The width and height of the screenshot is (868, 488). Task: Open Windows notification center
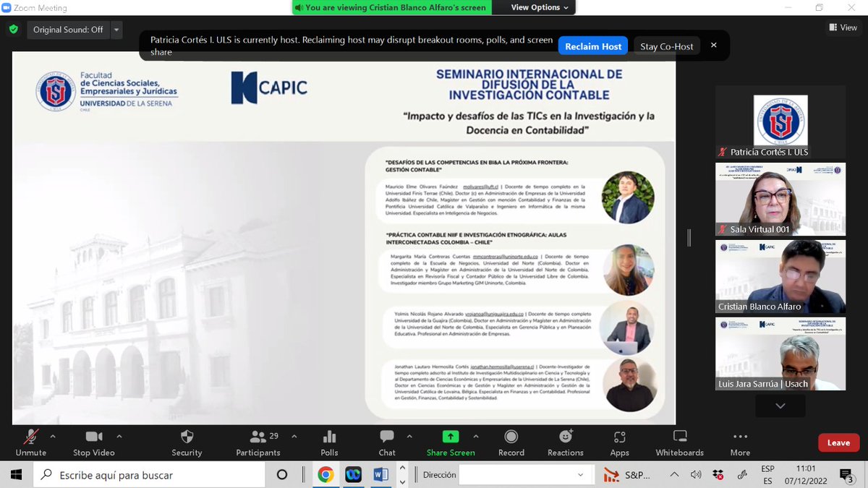click(846, 475)
